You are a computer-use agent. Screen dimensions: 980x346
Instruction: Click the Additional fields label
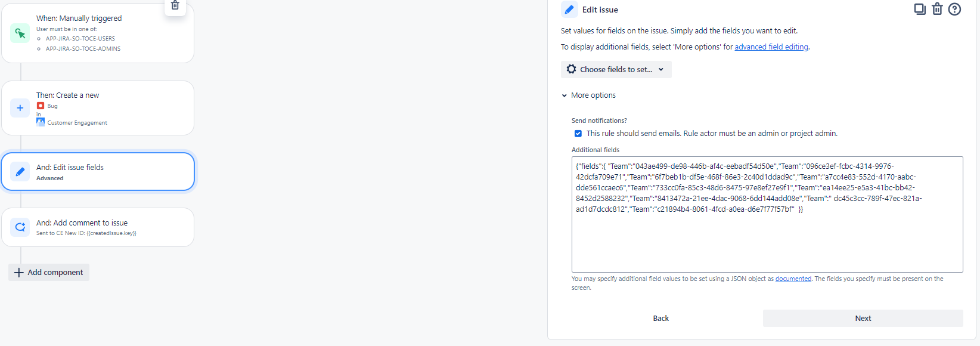[x=596, y=150]
